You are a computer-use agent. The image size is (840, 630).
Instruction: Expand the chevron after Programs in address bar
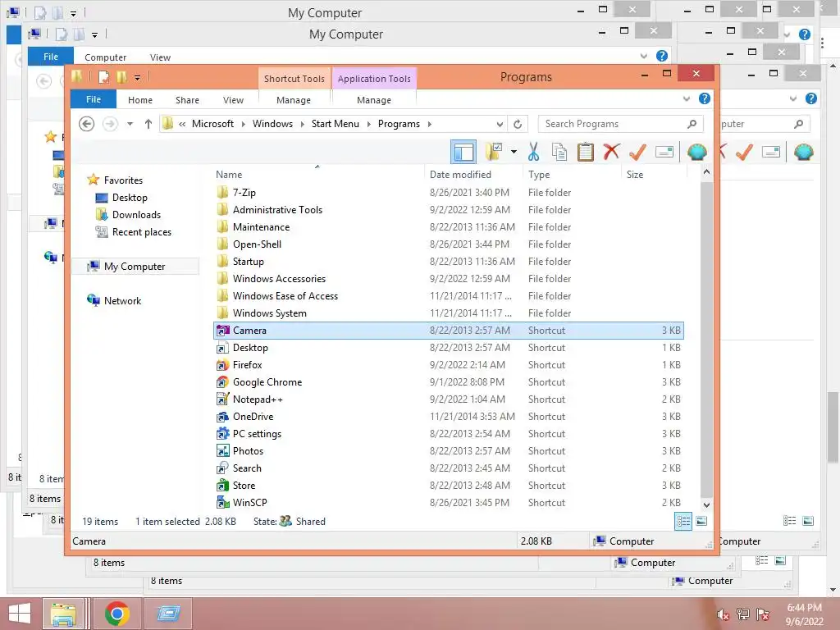point(430,125)
